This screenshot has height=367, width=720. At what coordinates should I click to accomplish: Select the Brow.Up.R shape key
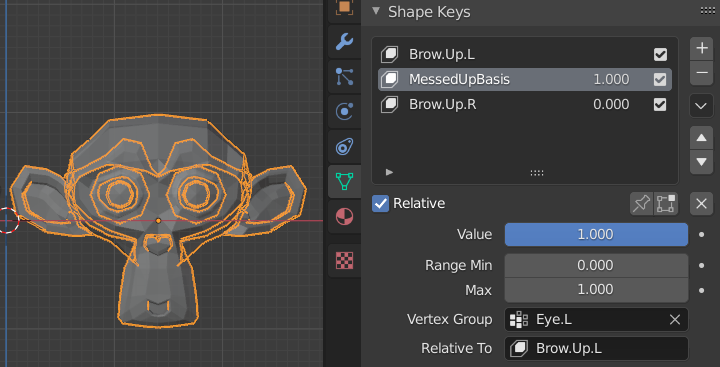524,105
